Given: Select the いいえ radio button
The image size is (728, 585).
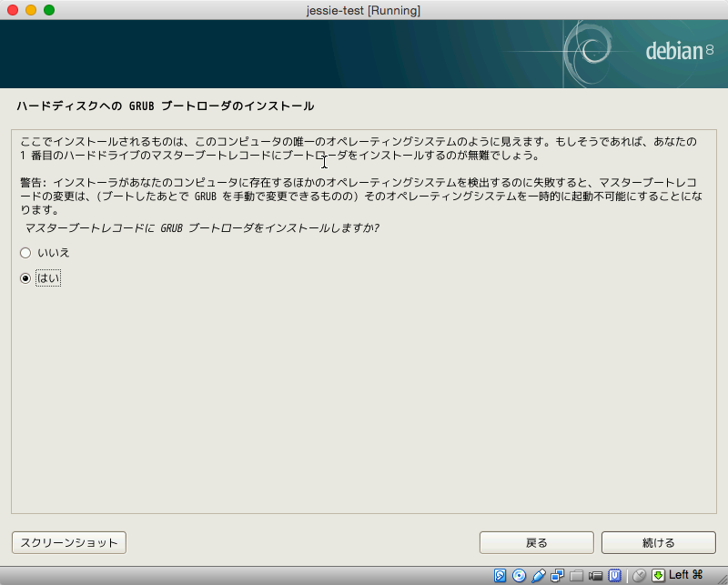Looking at the screenshot, I should click(25, 253).
